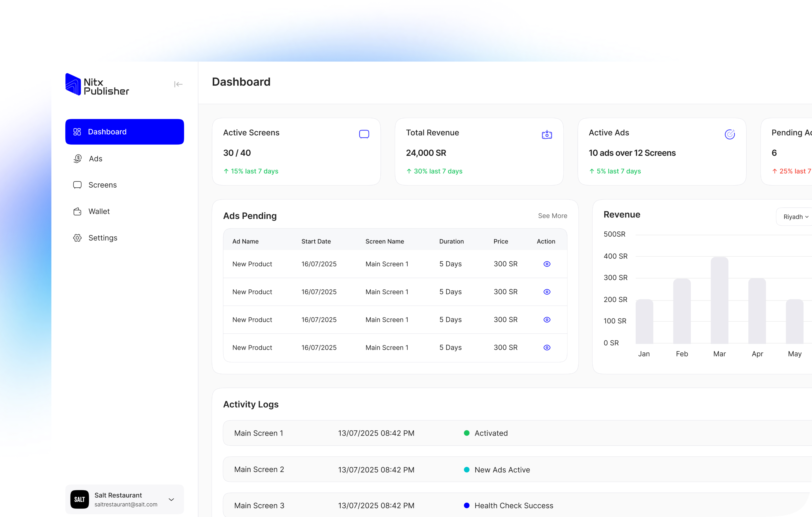The image size is (812, 517).
Task: View the first New Product ad via eye icon
Action: click(x=547, y=264)
